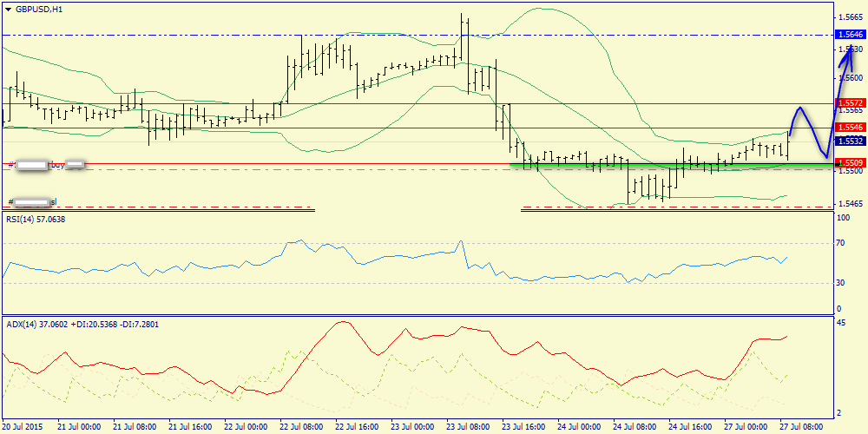Click the red 1.5509 price label
This screenshot has width=868, height=434.
pyautogui.click(x=851, y=162)
